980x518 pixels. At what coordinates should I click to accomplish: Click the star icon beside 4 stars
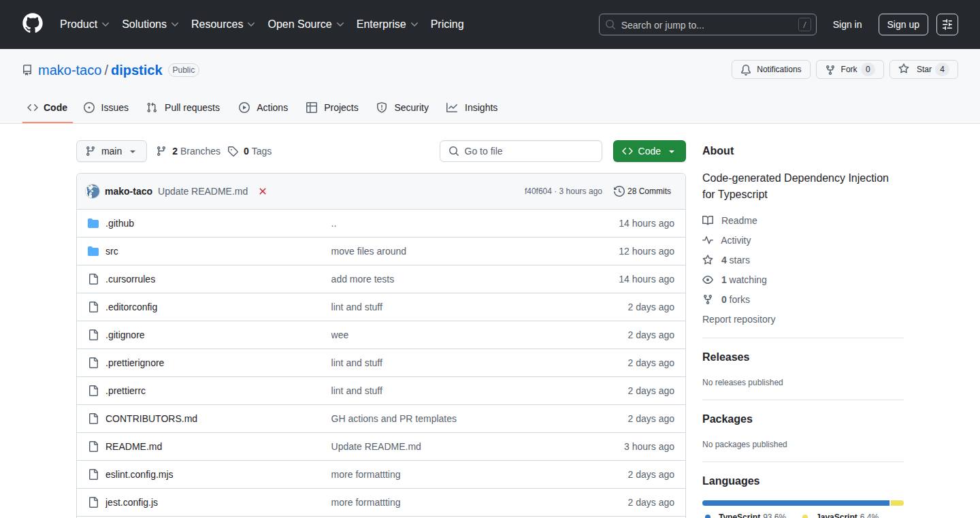(708, 260)
